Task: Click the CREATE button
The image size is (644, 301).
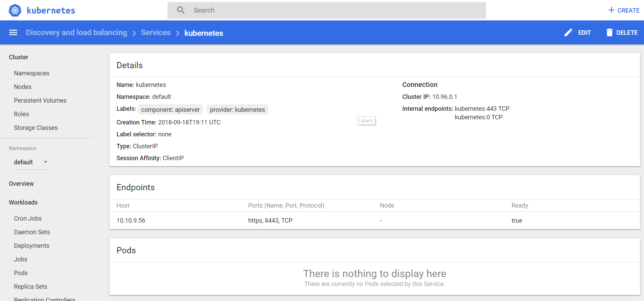Action: tap(624, 10)
